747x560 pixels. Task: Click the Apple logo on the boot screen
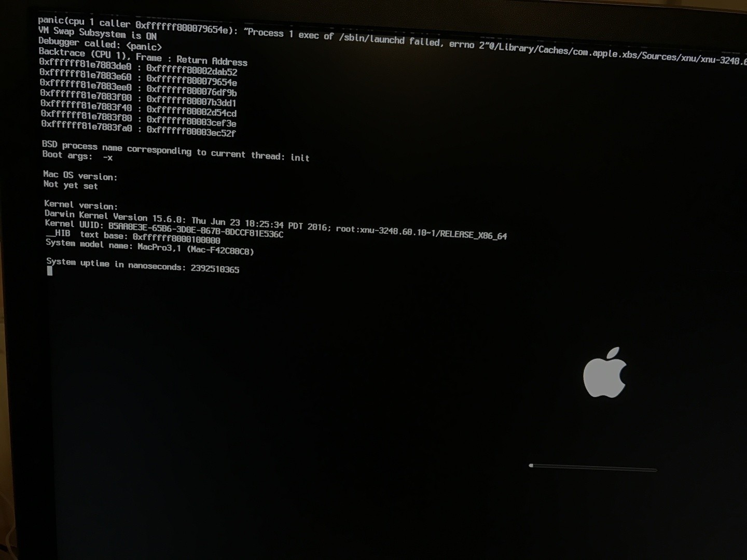605,372
